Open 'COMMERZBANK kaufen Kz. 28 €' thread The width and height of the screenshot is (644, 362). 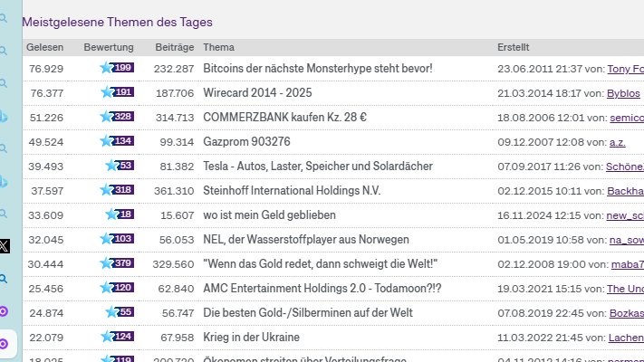point(284,118)
